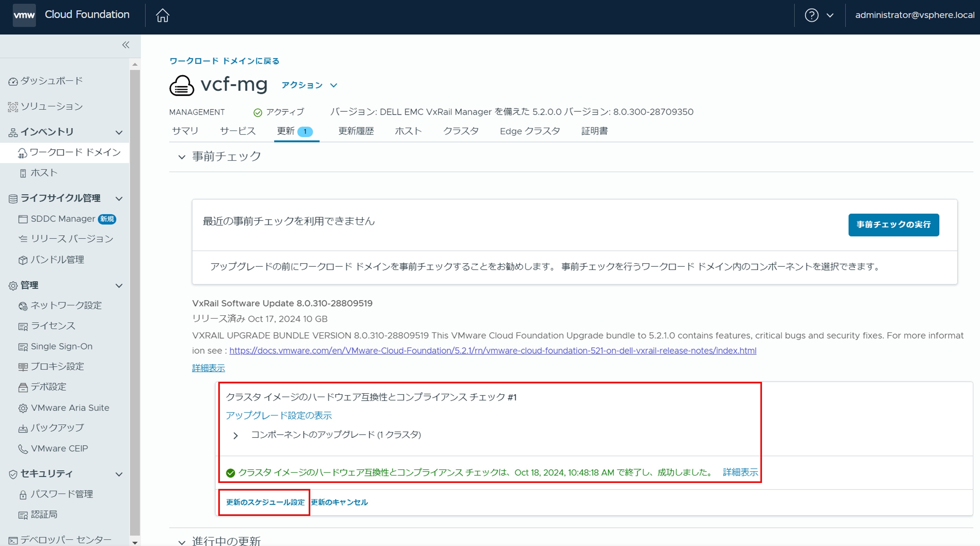Open VMware CEIP sidebar entry

(59, 449)
